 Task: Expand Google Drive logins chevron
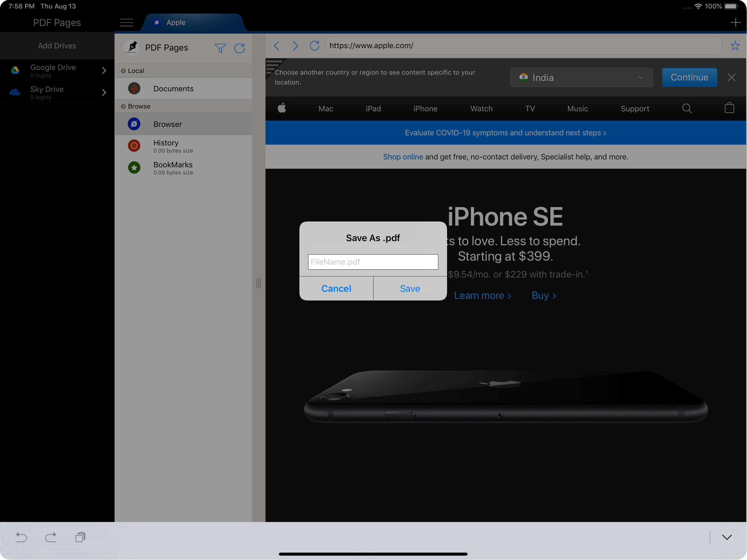click(x=104, y=70)
